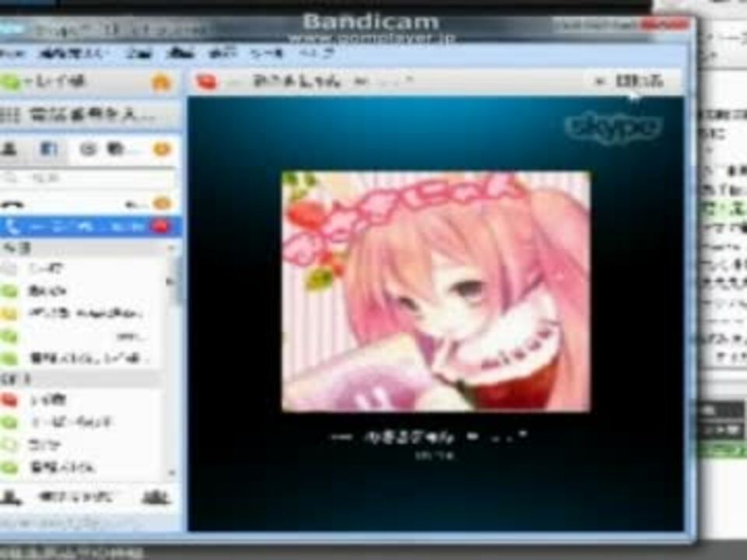The height and width of the screenshot is (560, 747).
Task: Open the Facebook tab in Skype sidebar
Action: point(49,149)
